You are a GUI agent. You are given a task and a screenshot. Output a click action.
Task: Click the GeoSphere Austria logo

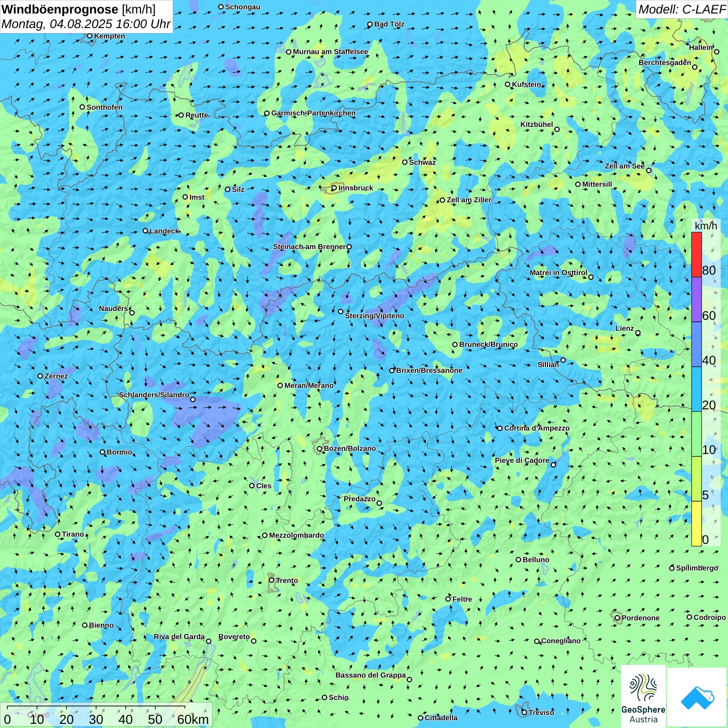coord(643,696)
